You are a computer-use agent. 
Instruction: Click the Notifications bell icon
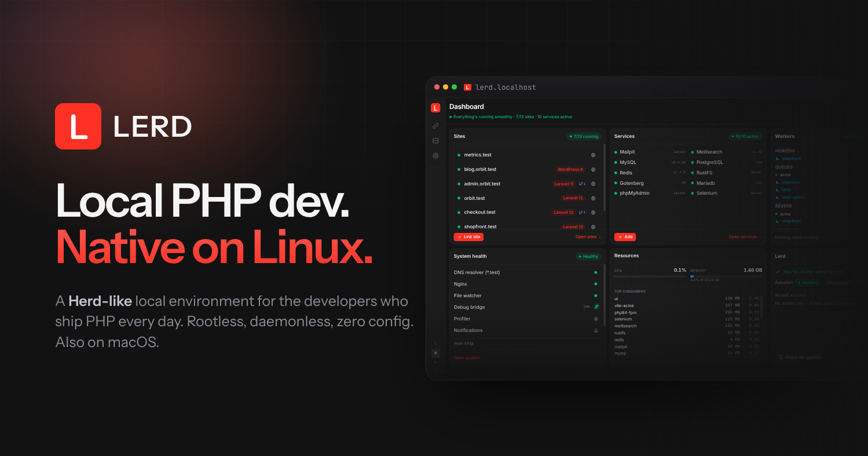[x=596, y=330]
